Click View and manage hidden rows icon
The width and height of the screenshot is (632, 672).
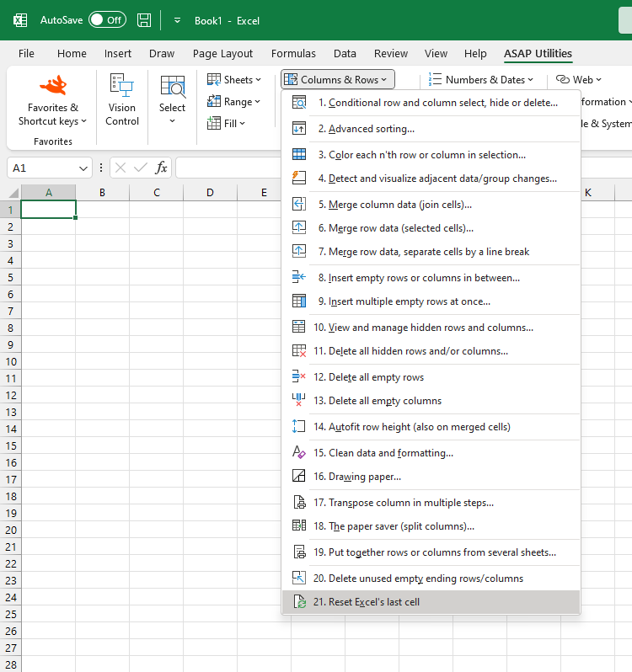point(299,328)
